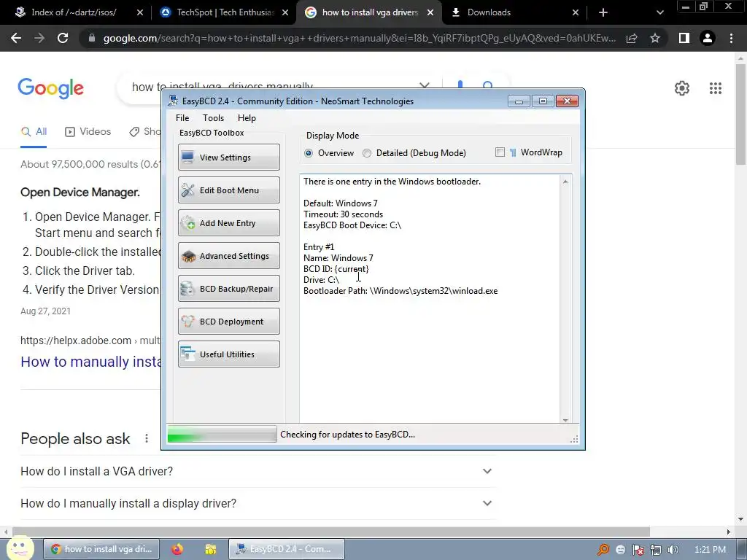Open EasyBCD Tools menu
The width and height of the screenshot is (747, 560).
pyautogui.click(x=213, y=118)
